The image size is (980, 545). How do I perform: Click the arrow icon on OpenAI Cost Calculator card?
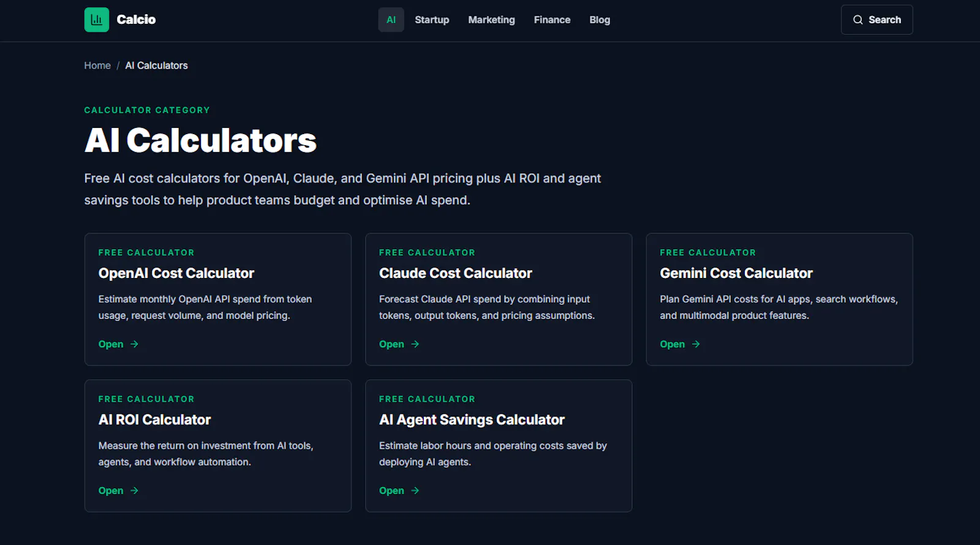click(x=134, y=344)
